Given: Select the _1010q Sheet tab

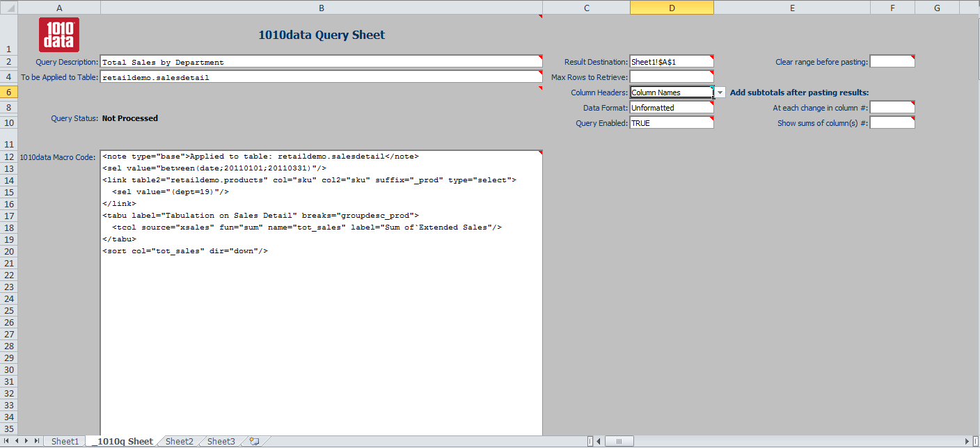Looking at the screenshot, I should (x=122, y=441).
